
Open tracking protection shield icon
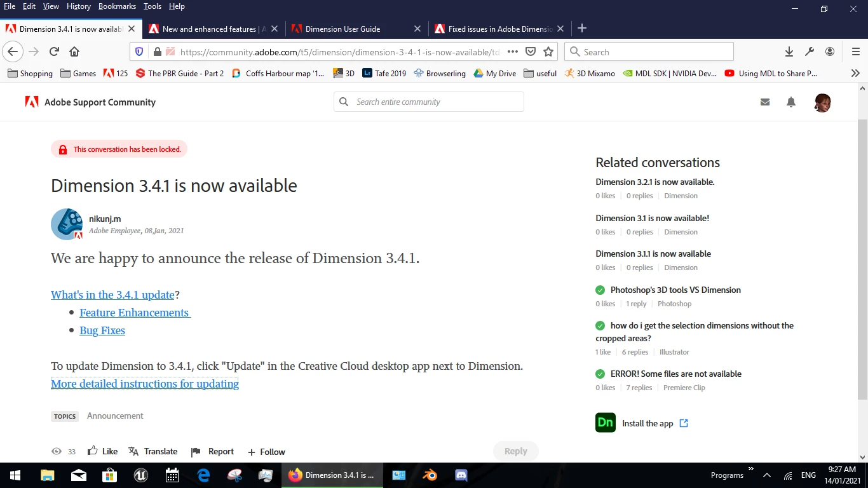click(140, 51)
